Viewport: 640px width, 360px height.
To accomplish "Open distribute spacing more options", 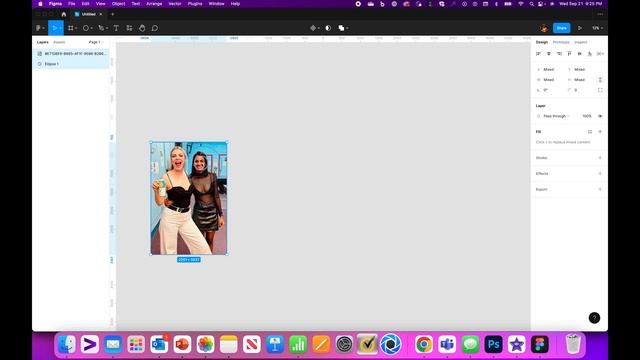I will click(600, 54).
